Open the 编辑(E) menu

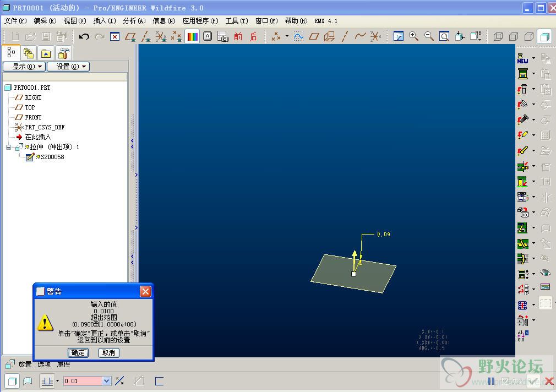(x=45, y=21)
